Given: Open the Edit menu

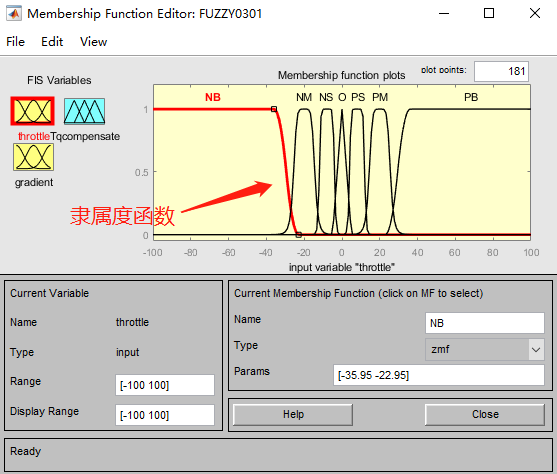Looking at the screenshot, I should coord(52,42).
